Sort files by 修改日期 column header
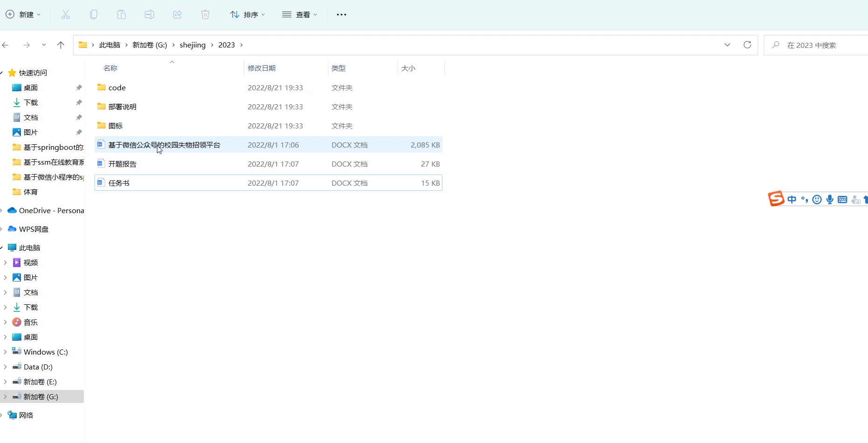This screenshot has width=868, height=443. [262, 68]
